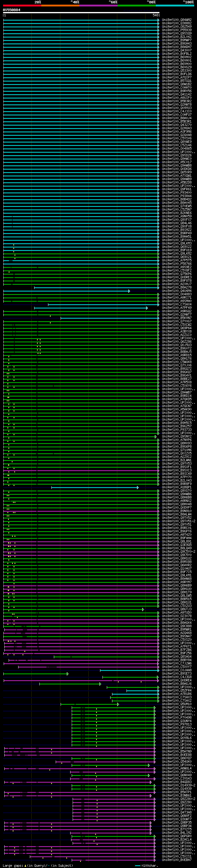Click hit label UniRef100_Q2HUA3

click(177, 128)
